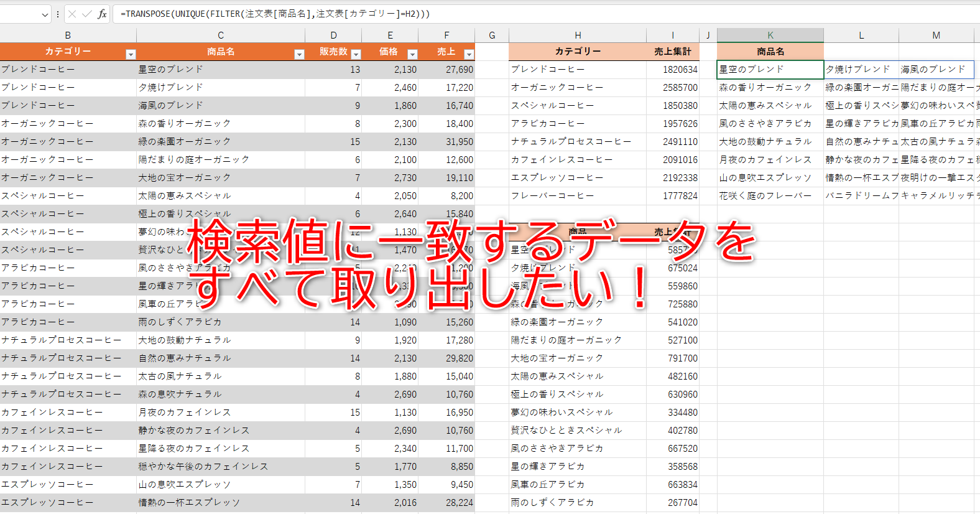980x514 pixels.
Task: Select 贅沢なひとときスペシャル in column H
Action: point(578,431)
